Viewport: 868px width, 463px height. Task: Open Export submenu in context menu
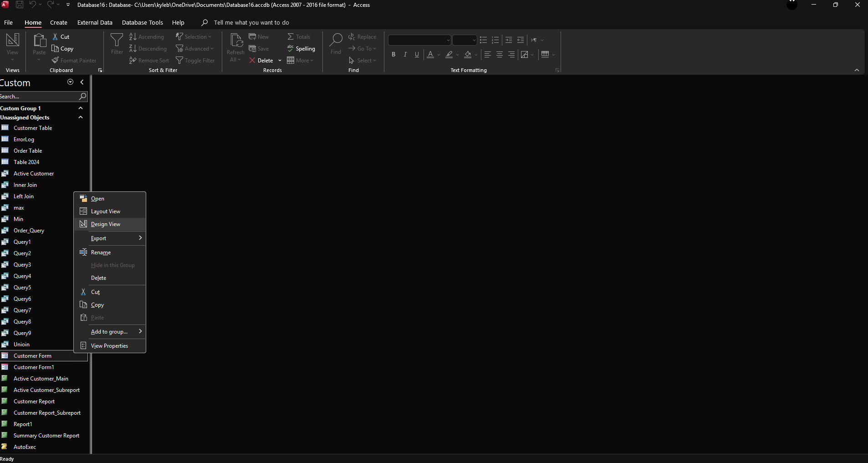pos(110,238)
